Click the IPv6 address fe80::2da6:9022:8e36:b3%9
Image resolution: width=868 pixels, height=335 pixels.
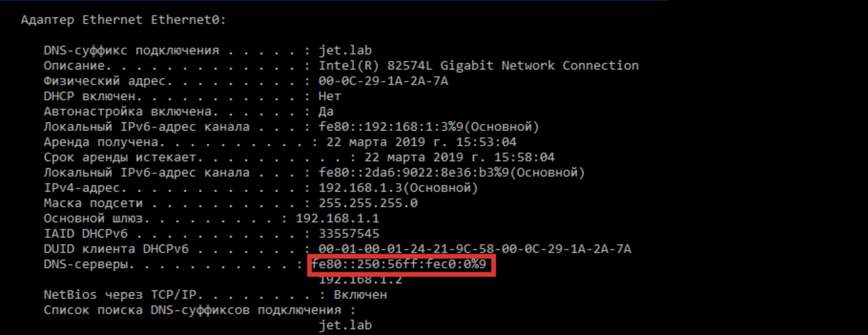coord(414,173)
